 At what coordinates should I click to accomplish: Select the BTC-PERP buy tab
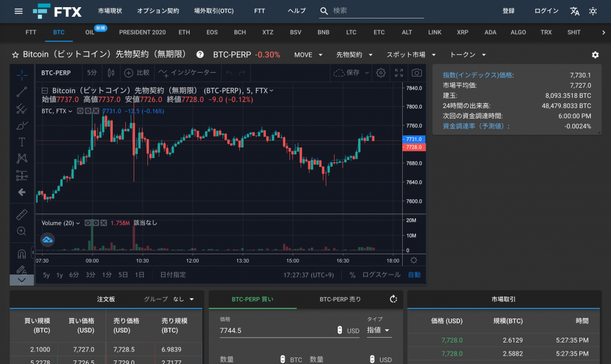click(x=252, y=300)
